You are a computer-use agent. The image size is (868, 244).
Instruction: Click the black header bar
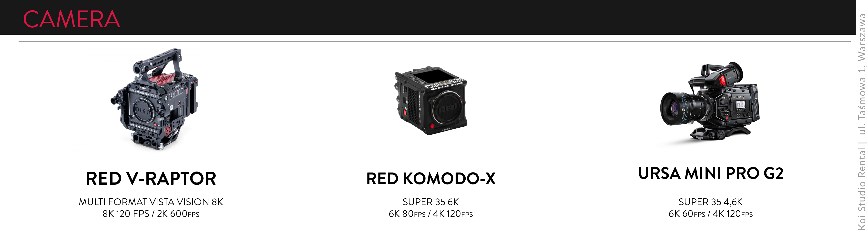[428, 17]
